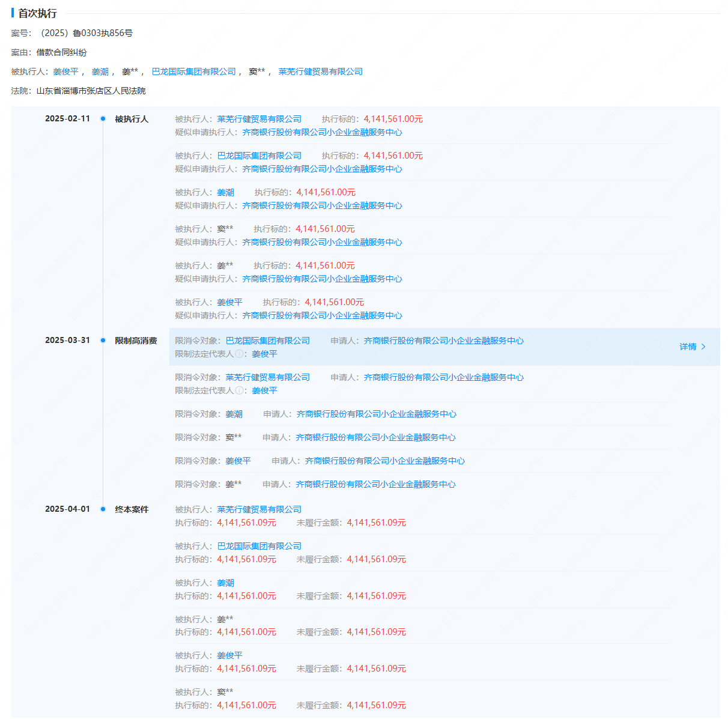This screenshot has width=728, height=719.
Task: Open 齐商银行 申请人 link in 姜俊平 限消令 row
Action: [x=385, y=461]
